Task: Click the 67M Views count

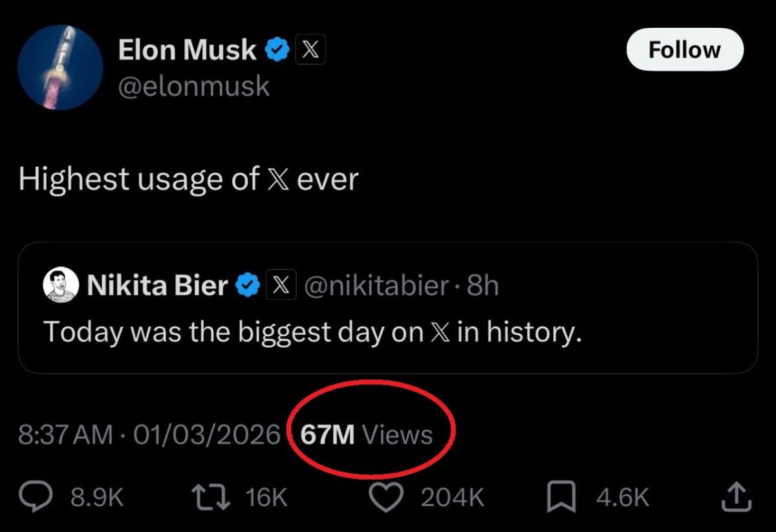Action: (367, 434)
